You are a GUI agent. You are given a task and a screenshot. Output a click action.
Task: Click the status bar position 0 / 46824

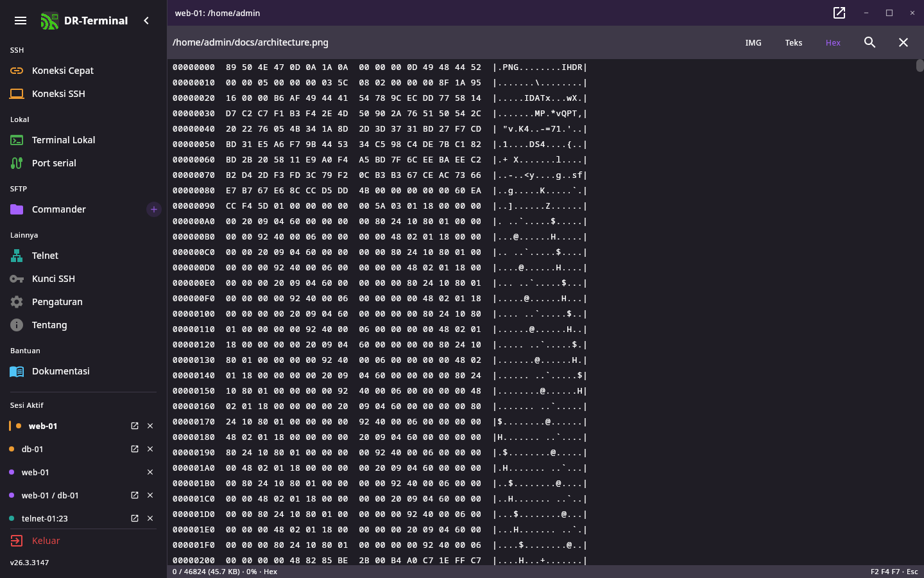(x=225, y=572)
